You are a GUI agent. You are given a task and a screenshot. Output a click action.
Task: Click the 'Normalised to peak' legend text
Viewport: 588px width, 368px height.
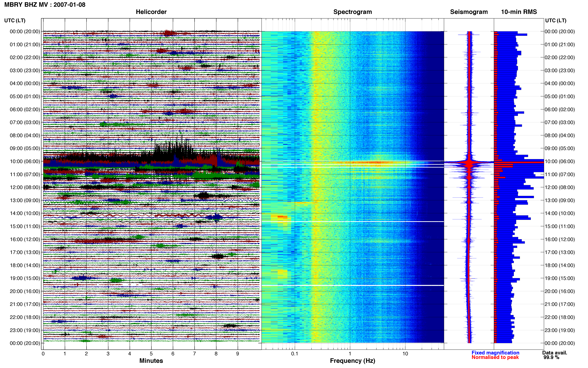pos(495,357)
